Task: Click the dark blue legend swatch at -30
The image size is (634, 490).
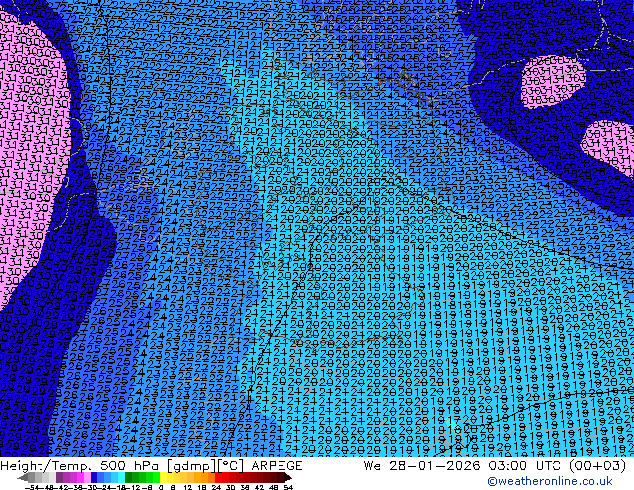Action: point(94,478)
